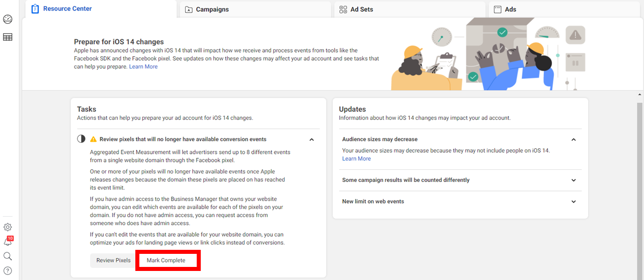This screenshot has height=280, width=644.
Task: Open Learn More link in iOS 14 banner
Action: 143,67
